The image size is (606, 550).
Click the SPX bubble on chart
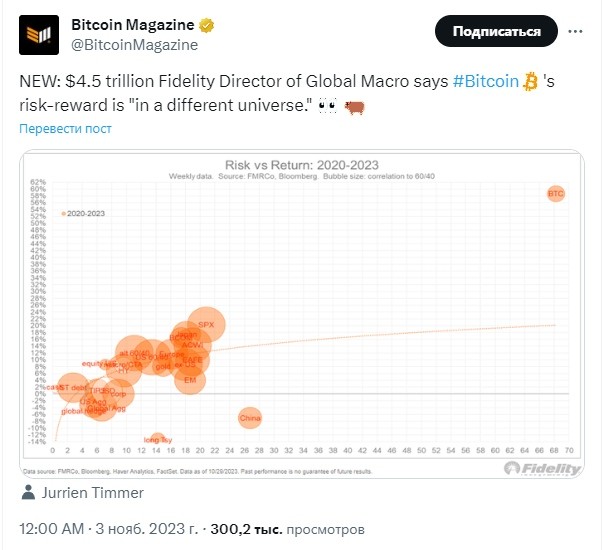[206, 325]
